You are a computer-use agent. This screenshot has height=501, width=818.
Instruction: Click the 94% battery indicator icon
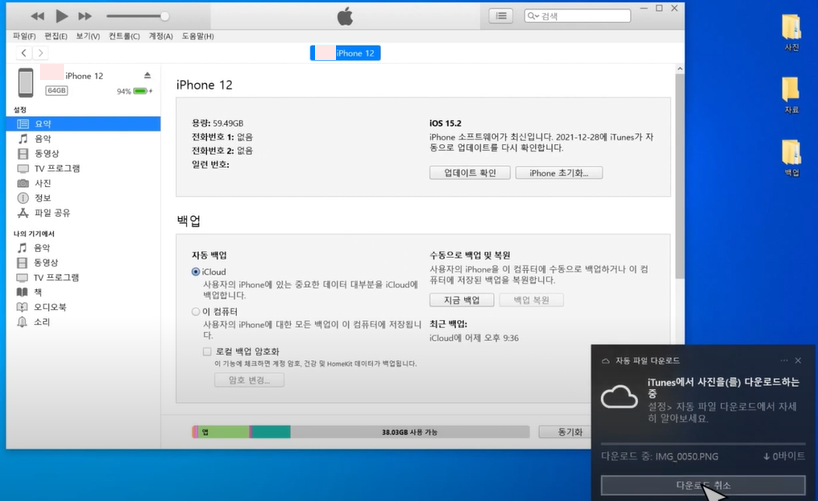[x=141, y=91]
